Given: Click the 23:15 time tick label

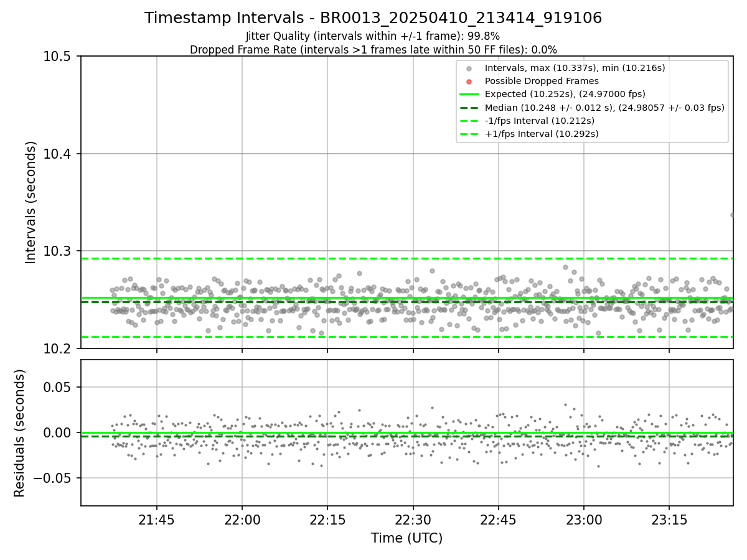Looking at the screenshot, I should 669,520.
